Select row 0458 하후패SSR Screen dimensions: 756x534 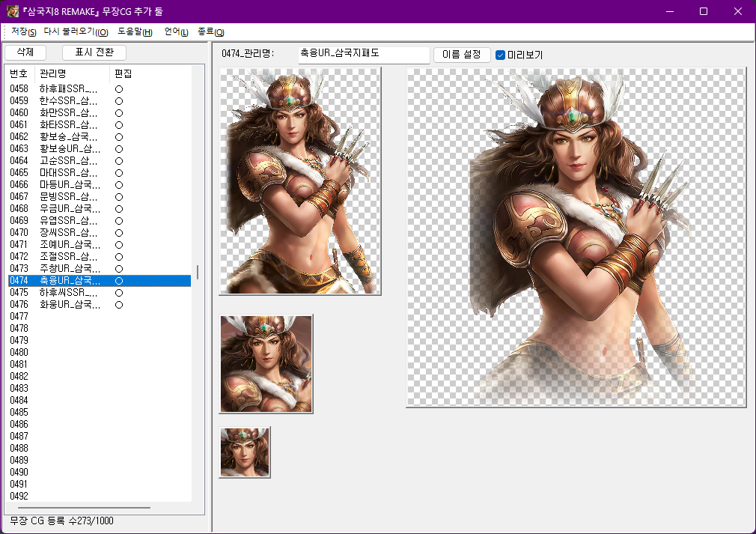pos(100,89)
